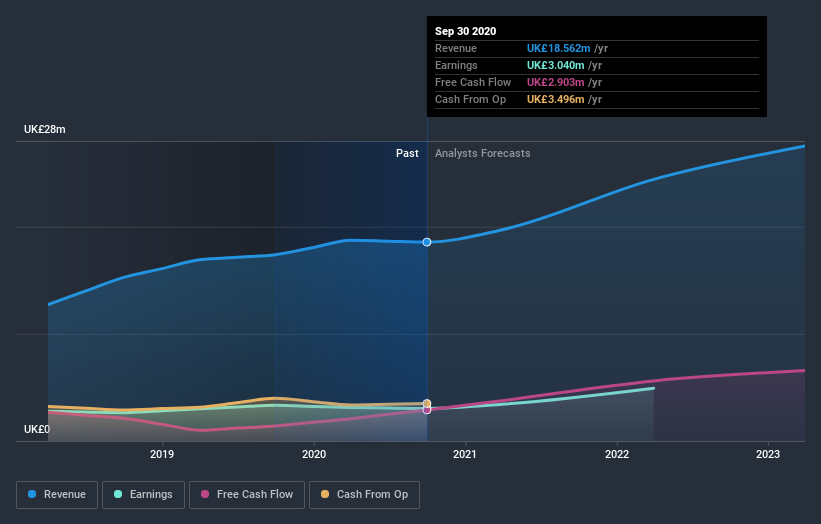Click the Cash From Op label in tooltip
This screenshot has width=821, height=524.
[x=470, y=99]
